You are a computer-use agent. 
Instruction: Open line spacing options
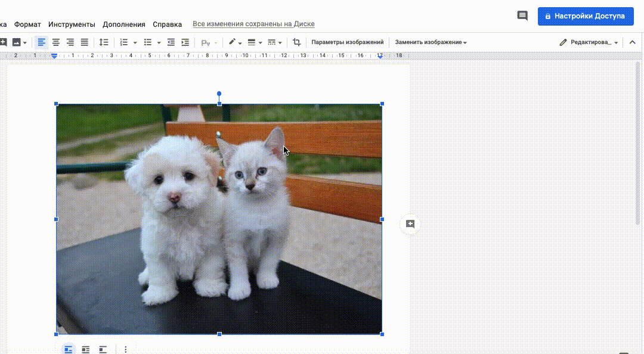pyautogui.click(x=104, y=42)
